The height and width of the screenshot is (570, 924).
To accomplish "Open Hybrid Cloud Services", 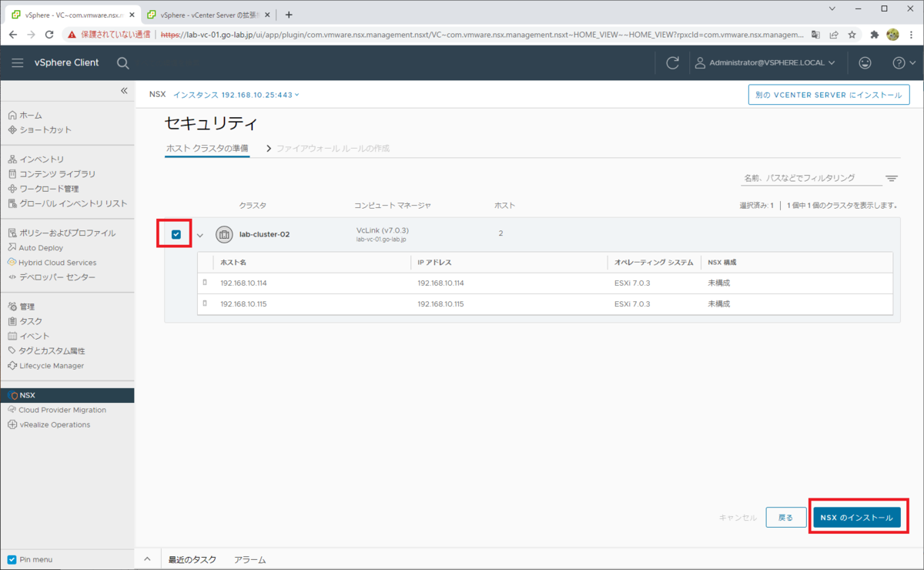I will (x=52, y=263).
